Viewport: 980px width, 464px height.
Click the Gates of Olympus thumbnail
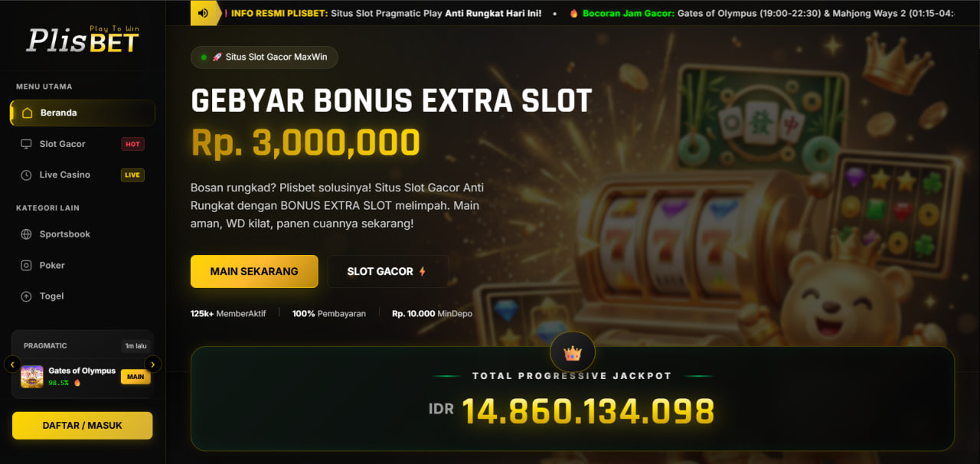[x=32, y=377]
